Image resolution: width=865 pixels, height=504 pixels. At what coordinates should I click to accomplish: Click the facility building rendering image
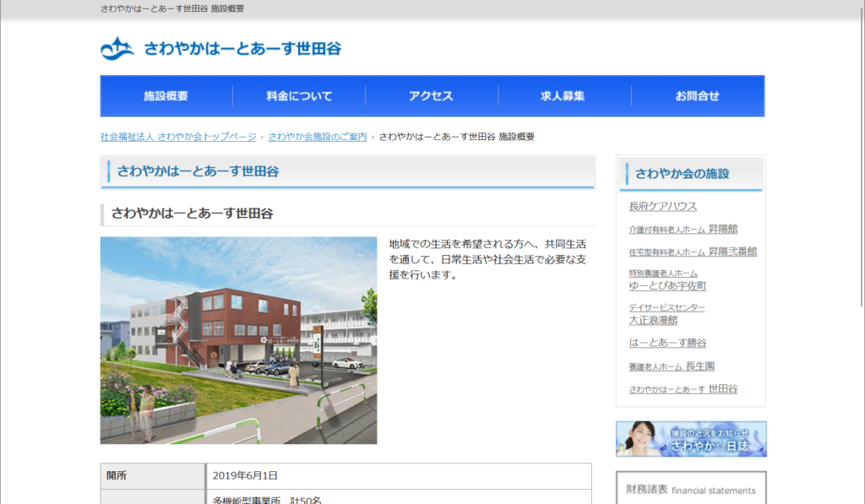point(238,340)
